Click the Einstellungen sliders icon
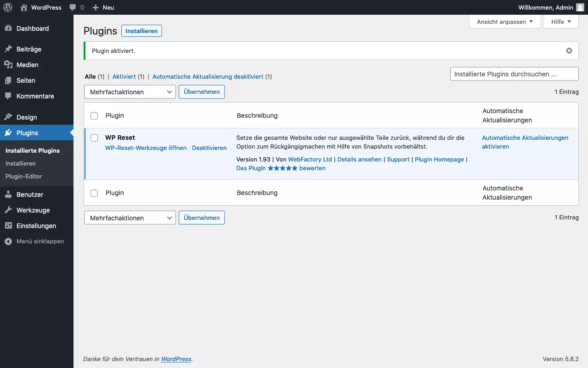Viewport: 588px width, 368px height. pyautogui.click(x=8, y=226)
